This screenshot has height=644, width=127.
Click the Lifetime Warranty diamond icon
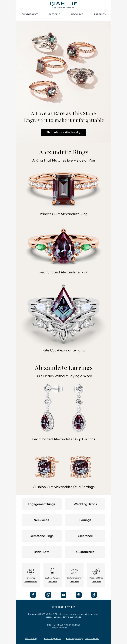[x=74, y=571]
